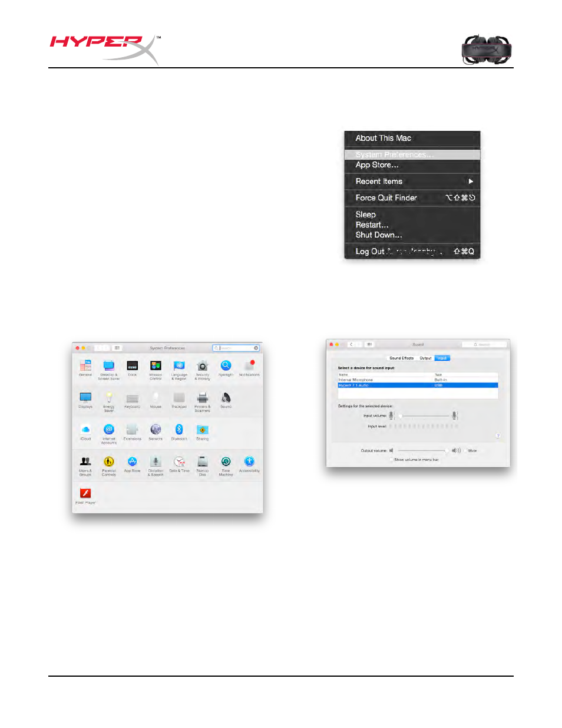Switch to the Sound Effects tab
This screenshot has height=728, width=562.
pos(402,358)
